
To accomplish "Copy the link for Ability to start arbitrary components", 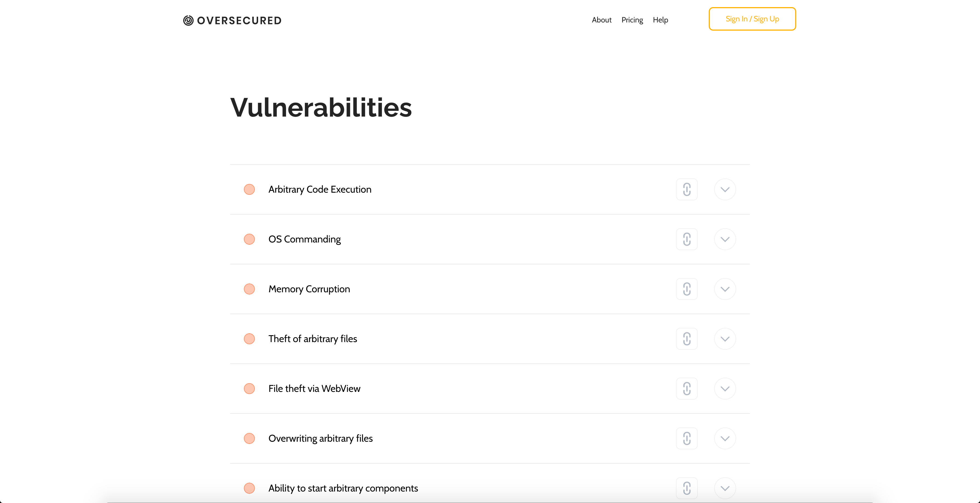I will coord(687,488).
